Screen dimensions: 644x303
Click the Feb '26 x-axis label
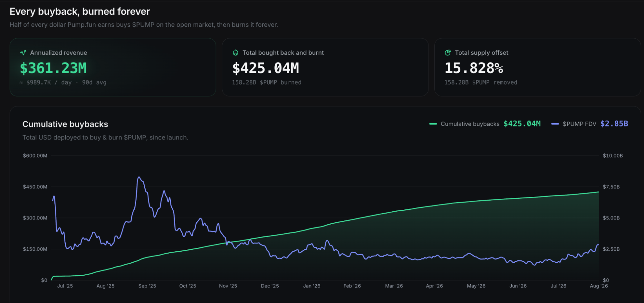(352, 286)
